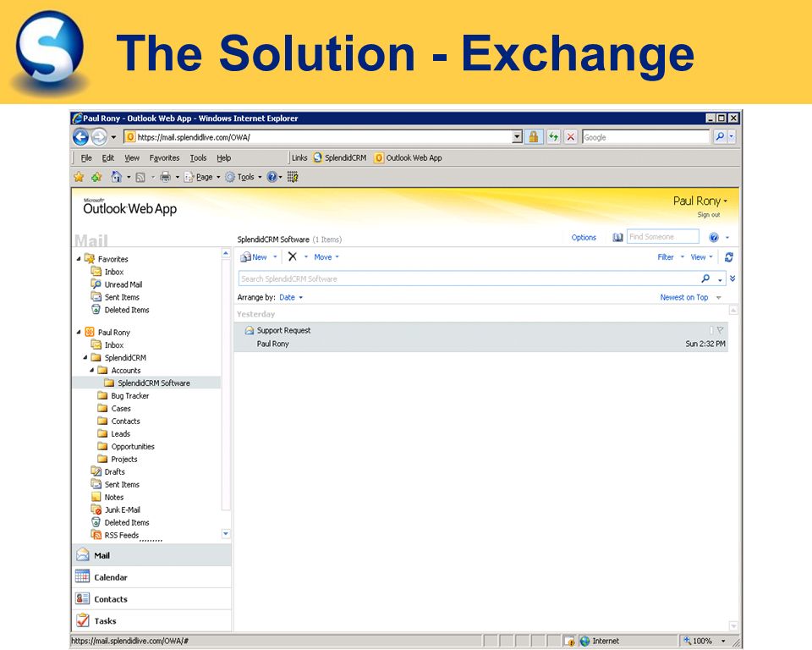The height and width of the screenshot is (650, 812).
Task: Click folder pane scroll down arrow
Action: (226, 533)
